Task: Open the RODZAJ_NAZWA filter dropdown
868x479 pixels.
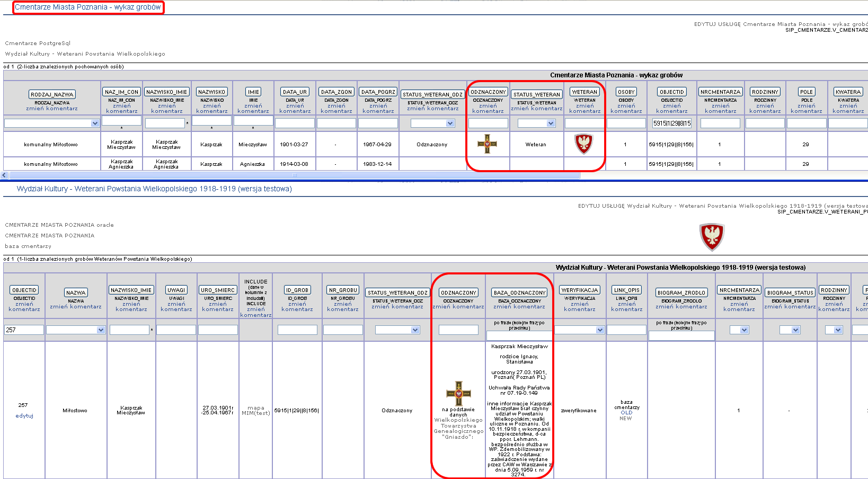Action: (x=95, y=123)
